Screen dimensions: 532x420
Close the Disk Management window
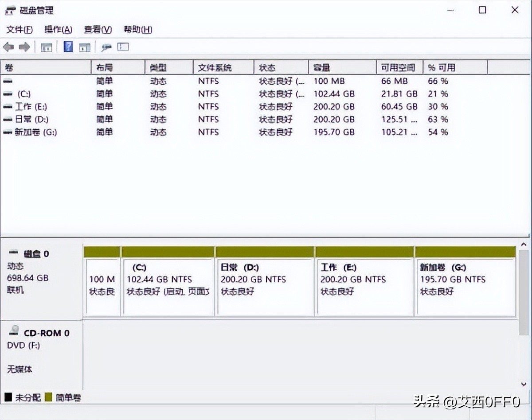coord(515,10)
